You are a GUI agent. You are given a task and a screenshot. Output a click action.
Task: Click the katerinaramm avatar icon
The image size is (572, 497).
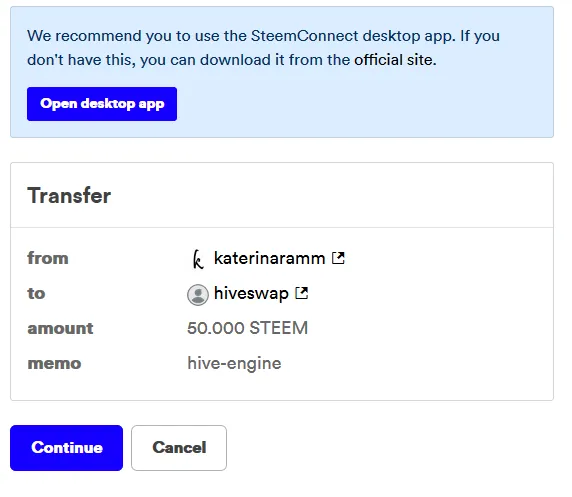pos(198,259)
